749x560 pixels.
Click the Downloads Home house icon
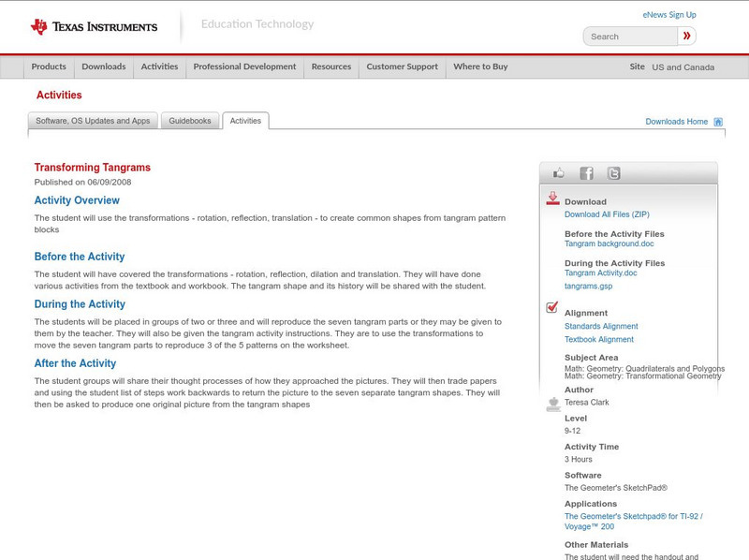(x=718, y=122)
